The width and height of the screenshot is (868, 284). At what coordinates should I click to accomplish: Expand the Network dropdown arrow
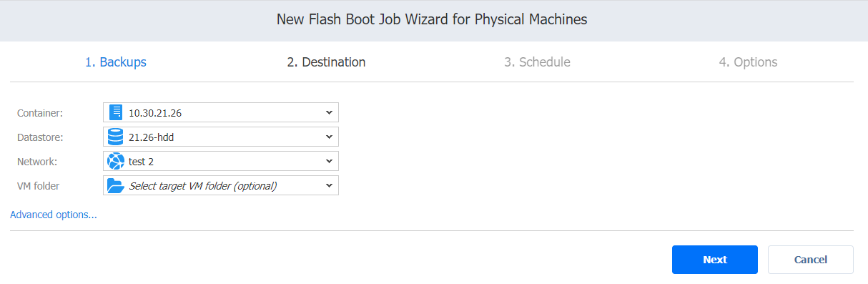pyautogui.click(x=329, y=161)
